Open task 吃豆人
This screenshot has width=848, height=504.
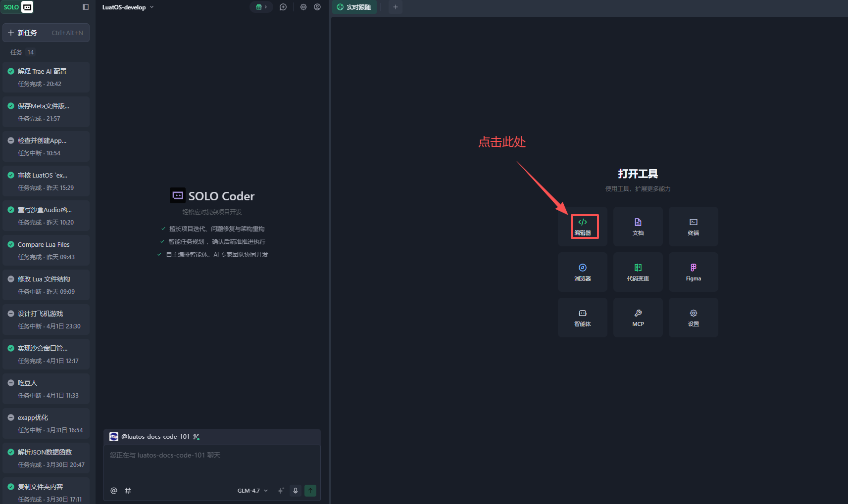click(46, 389)
